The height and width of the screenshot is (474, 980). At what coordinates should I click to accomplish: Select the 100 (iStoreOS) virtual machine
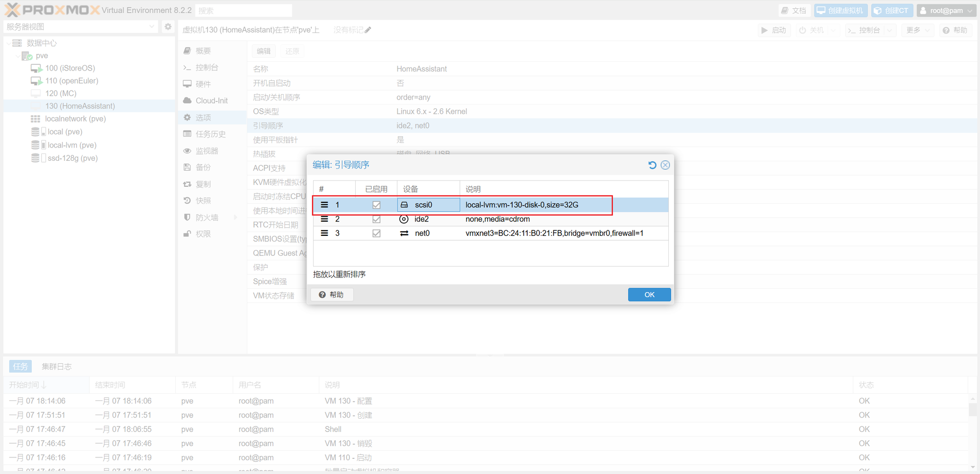(x=70, y=68)
